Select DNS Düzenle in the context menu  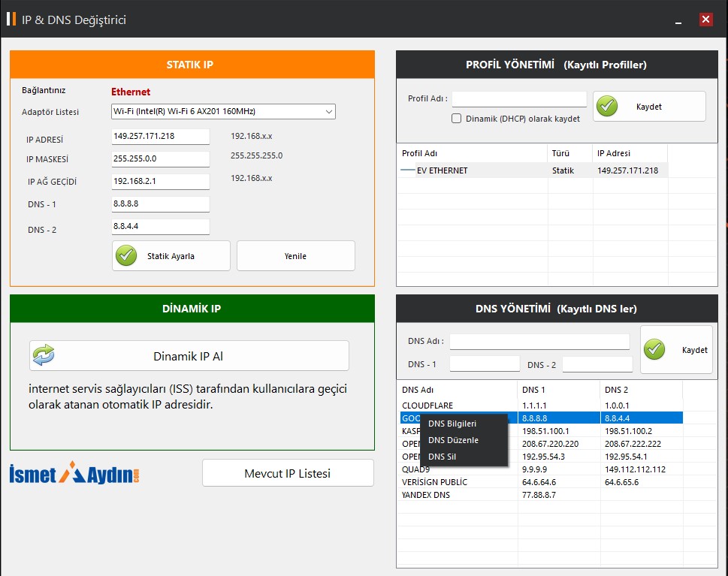click(453, 440)
